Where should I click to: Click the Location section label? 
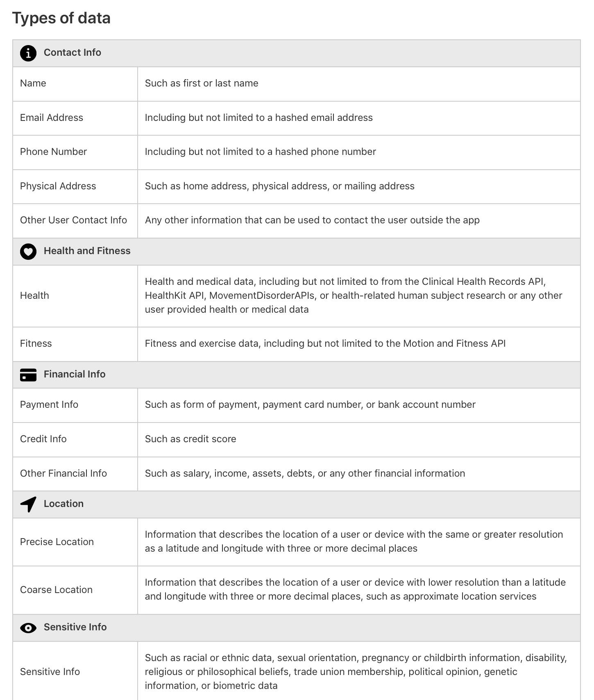(63, 504)
